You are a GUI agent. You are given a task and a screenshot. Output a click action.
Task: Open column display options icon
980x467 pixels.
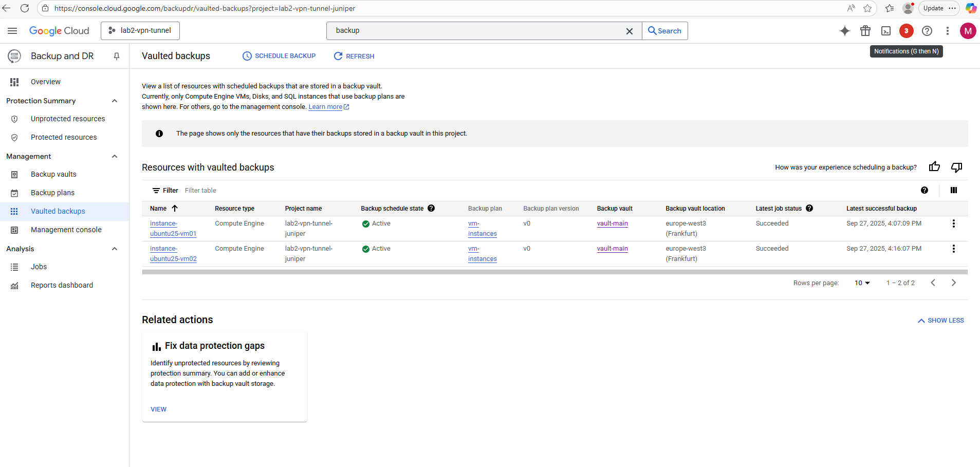(x=953, y=190)
